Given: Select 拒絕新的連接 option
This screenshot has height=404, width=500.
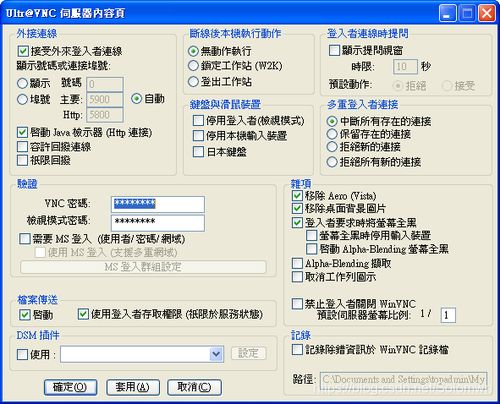Looking at the screenshot, I should [x=332, y=147].
